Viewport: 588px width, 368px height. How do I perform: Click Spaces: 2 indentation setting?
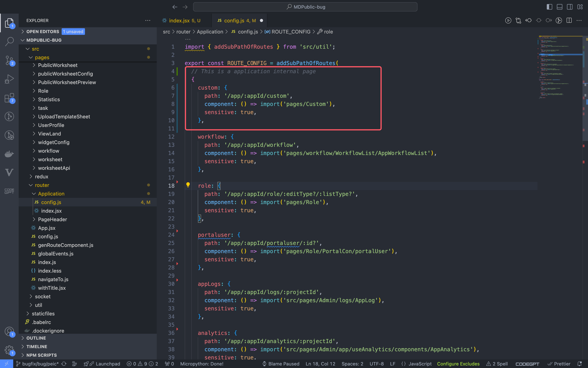click(x=352, y=364)
